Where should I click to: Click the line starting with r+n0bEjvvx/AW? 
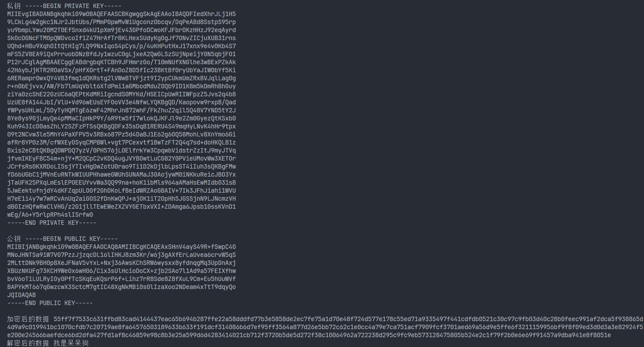121,86
